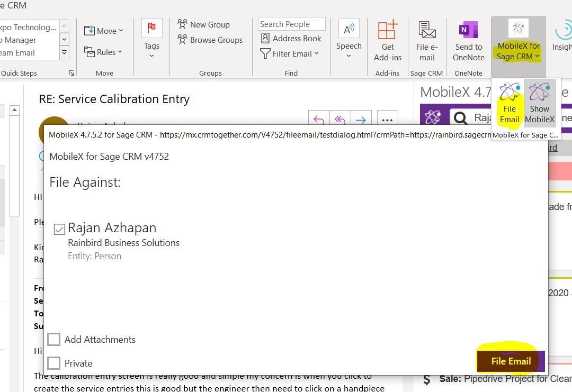Open the Address Book
The image size is (572, 392).
click(291, 38)
